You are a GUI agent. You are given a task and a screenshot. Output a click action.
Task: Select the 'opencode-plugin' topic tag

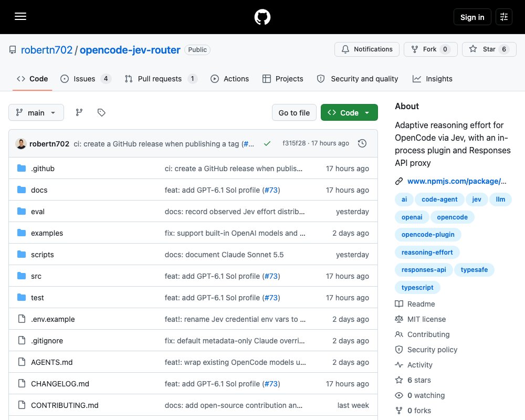[x=428, y=235]
